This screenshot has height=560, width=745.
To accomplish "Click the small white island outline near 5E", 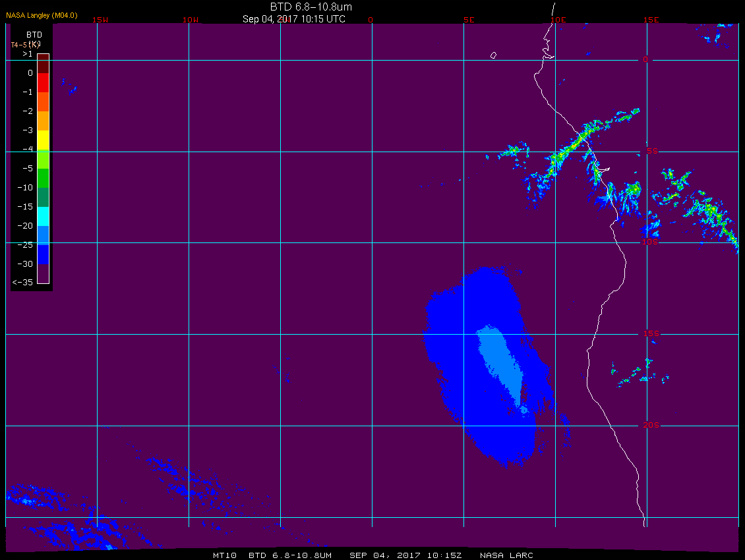I will pyautogui.click(x=494, y=55).
